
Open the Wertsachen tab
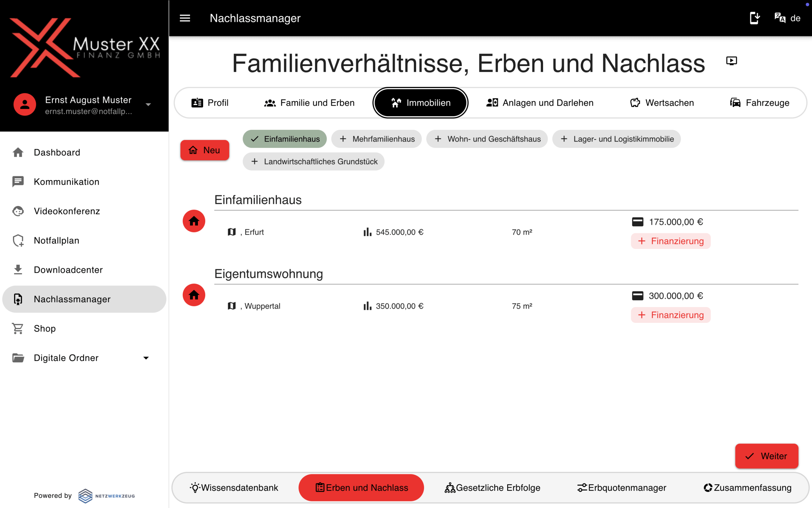pyautogui.click(x=662, y=103)
